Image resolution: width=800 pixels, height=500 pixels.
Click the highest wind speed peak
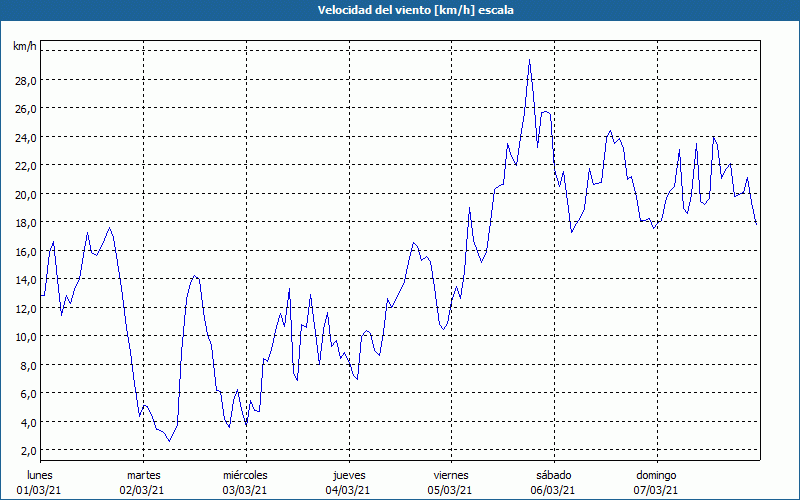(529, 60)
